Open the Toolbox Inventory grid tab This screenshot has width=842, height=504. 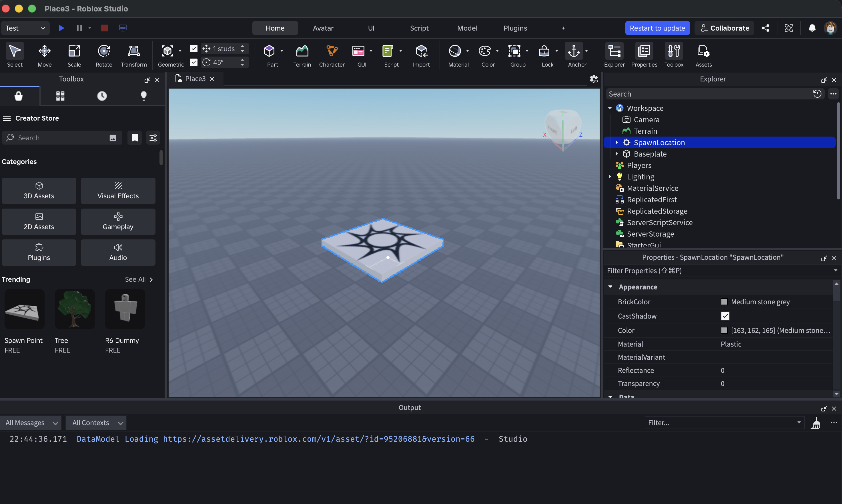click(x=60, y=96)
